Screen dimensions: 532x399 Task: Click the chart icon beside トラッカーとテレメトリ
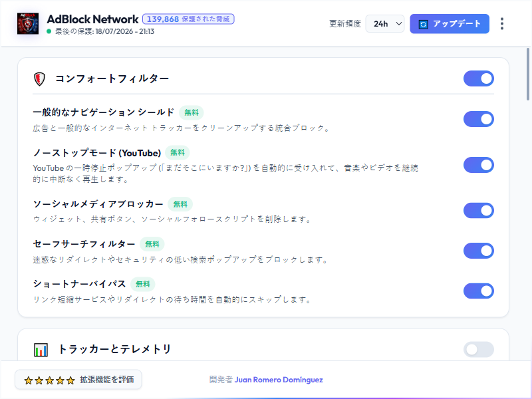pyautogui.click(x=41, y=350)
